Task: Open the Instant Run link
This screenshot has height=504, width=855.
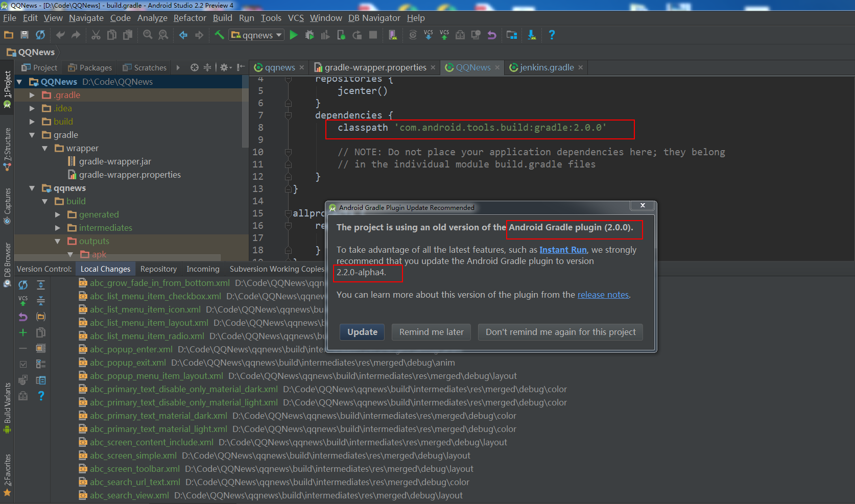Action: 563,250
